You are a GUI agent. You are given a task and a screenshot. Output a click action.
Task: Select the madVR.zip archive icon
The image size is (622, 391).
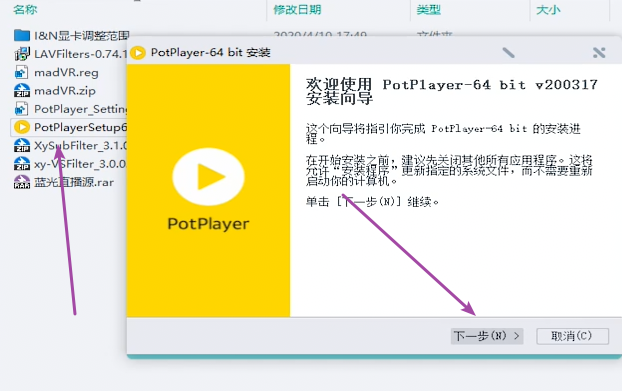22,90
